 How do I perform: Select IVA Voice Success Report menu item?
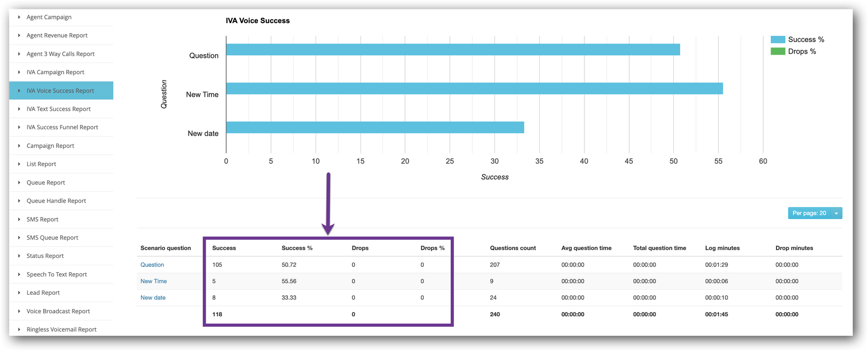coord(60,91)
